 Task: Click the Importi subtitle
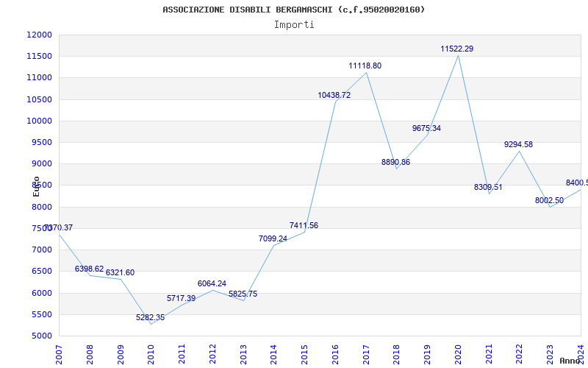[294, 25]
